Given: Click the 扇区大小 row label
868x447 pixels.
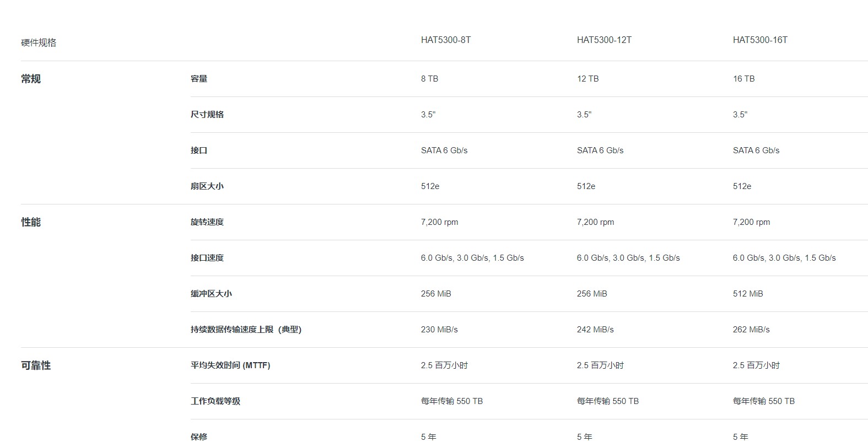Looking at the screenshot, I should pos(207,186).
